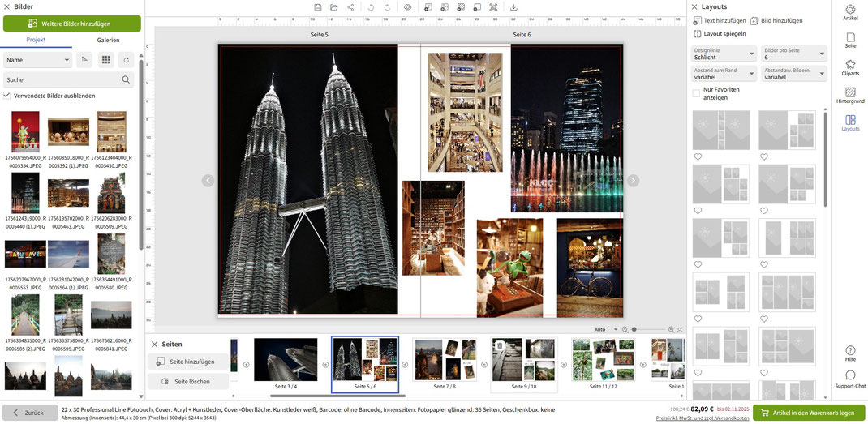
Task: Click the share icon in top toolbar
Action: point(350,7)
